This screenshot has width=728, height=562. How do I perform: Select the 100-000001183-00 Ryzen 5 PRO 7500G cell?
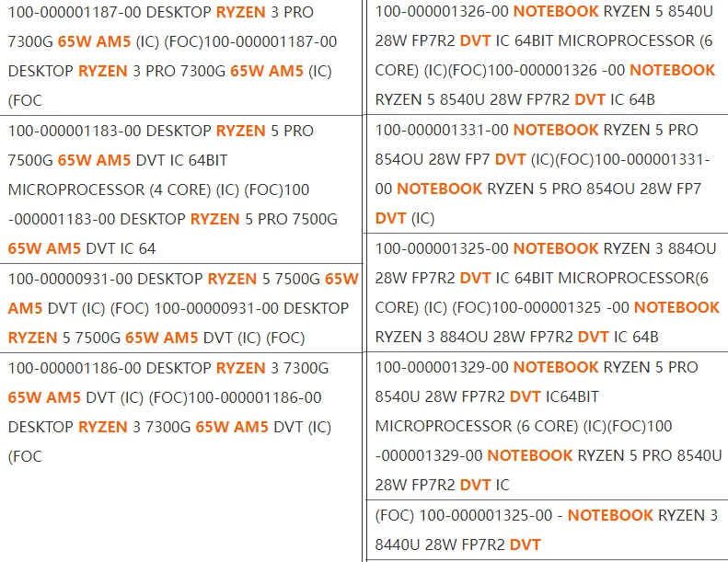click(180, 189)
